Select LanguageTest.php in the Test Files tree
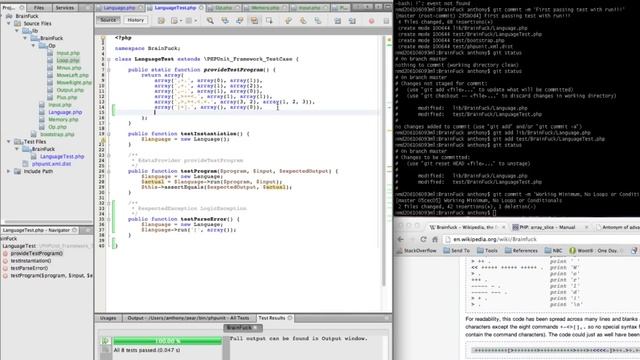 (x=62, y=156)
